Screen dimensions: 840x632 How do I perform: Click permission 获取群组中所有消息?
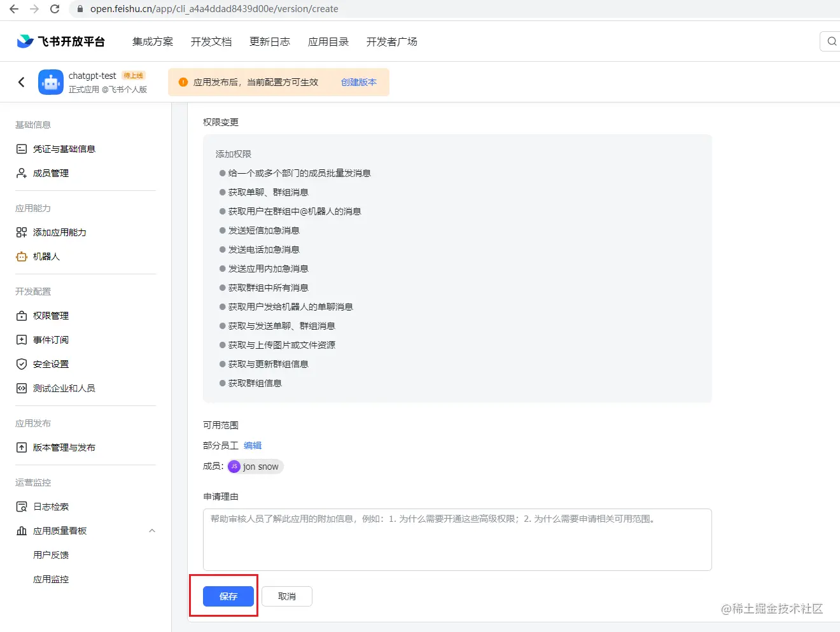[x=268, y=288]
